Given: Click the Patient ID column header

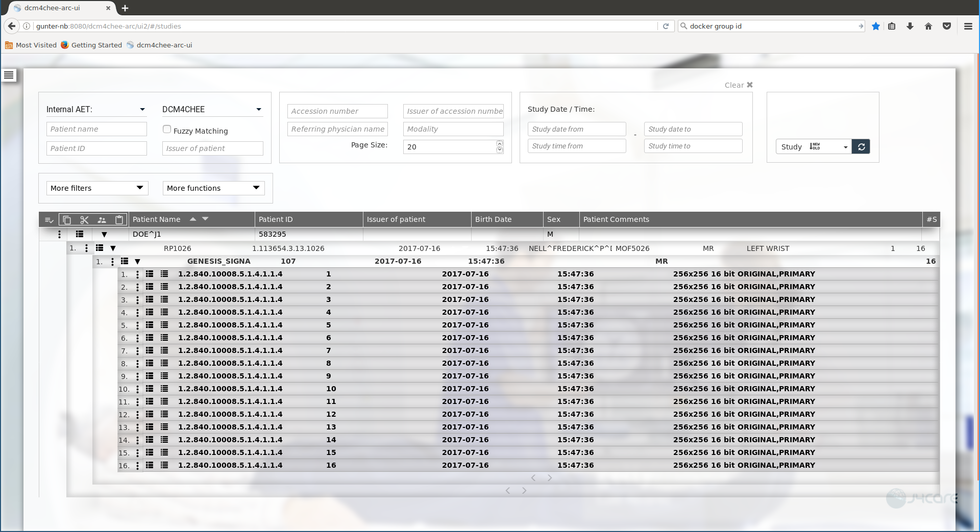Looking at the screenshot, I should (x=309, y=219).
